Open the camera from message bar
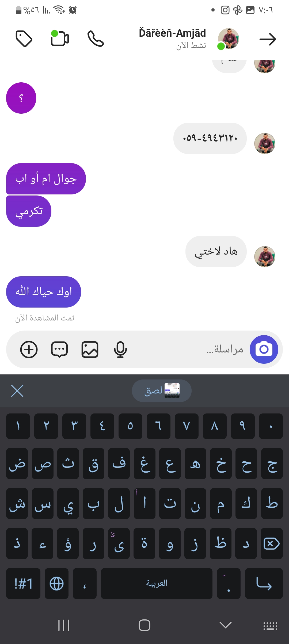Screen dimensions: 289x644 tap(264, 349)
